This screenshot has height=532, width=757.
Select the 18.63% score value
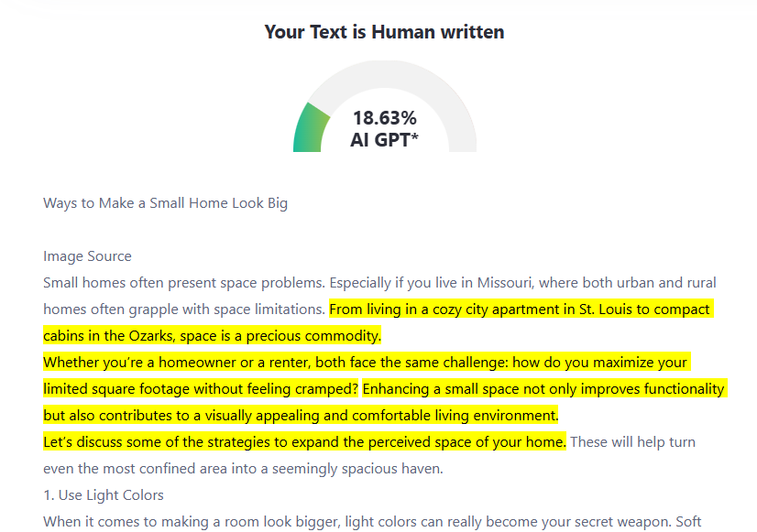coord(384,118)
